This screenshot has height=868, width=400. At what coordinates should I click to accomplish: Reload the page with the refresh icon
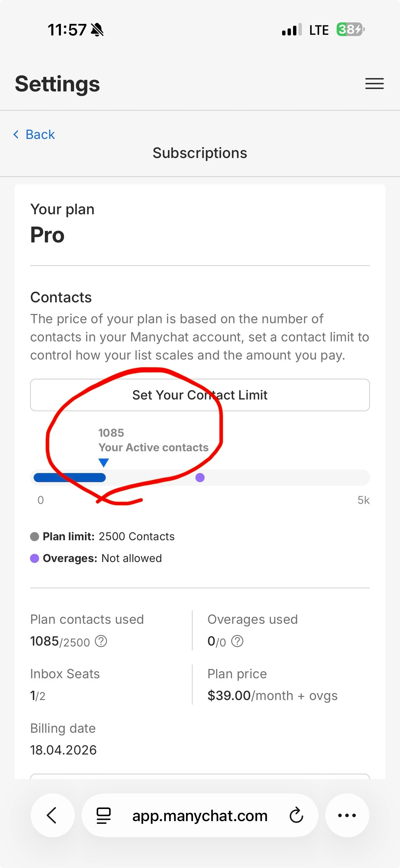pyautogui.click(x=296, y=815)
